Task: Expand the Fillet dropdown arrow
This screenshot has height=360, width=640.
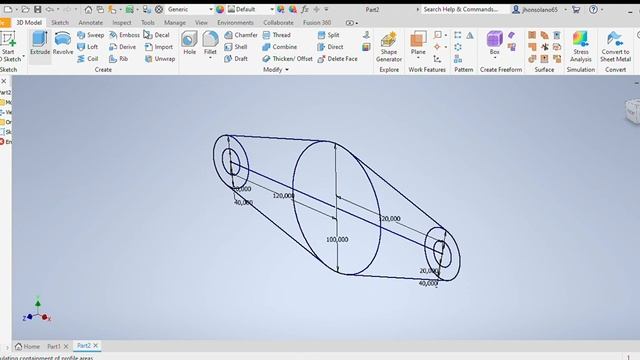Action: pyautogui.click(x=210, y=58)
